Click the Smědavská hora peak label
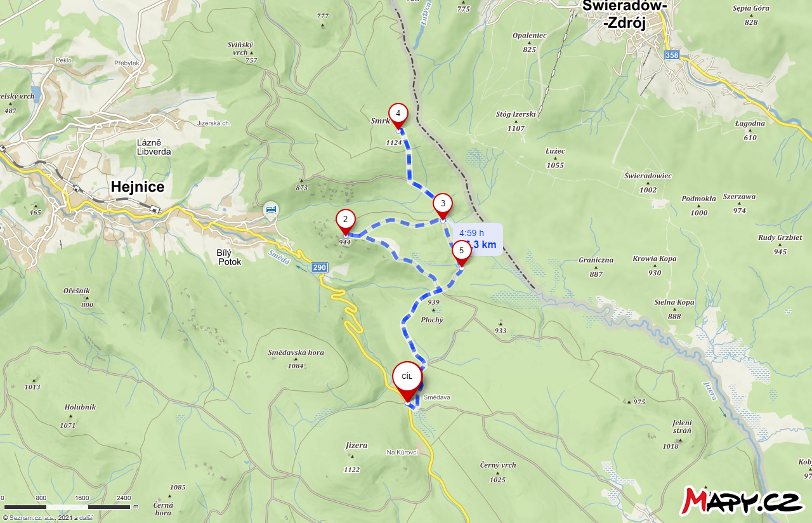Image resolution: width=812 pixels, height=523 pixels. (x=296, y=352)
